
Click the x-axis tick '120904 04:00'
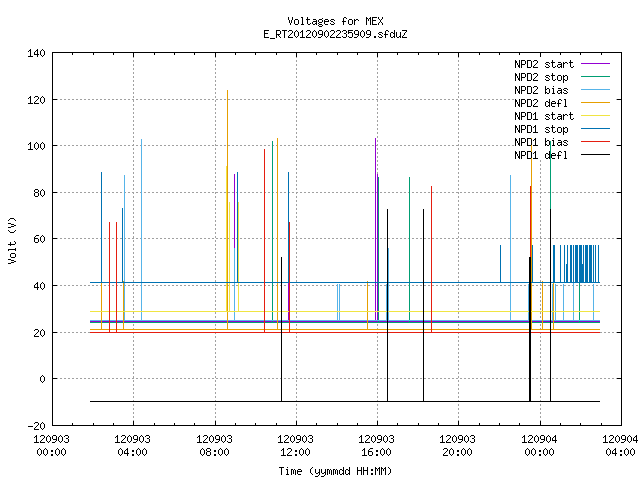[x=620, y=446]
